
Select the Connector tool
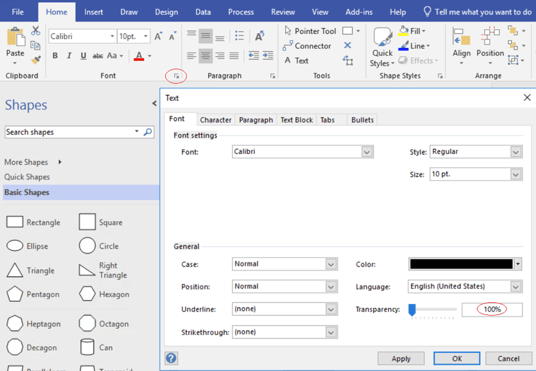pos(307,46)
